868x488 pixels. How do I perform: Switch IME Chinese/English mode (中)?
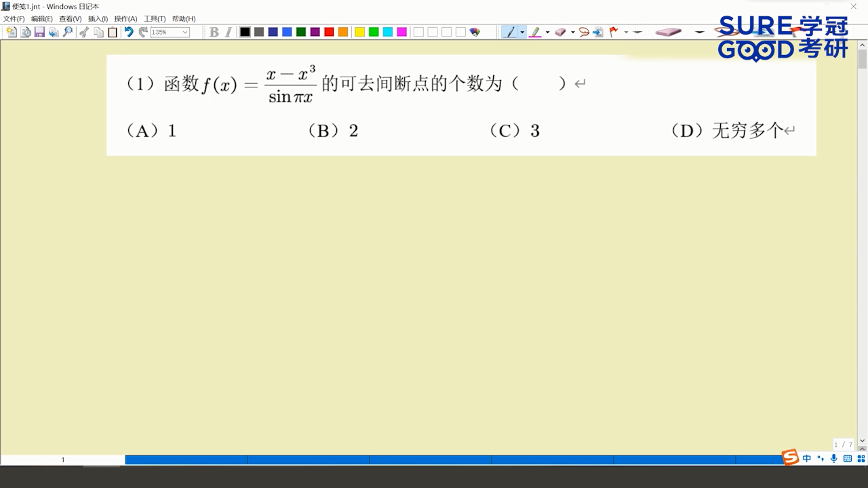807,459
